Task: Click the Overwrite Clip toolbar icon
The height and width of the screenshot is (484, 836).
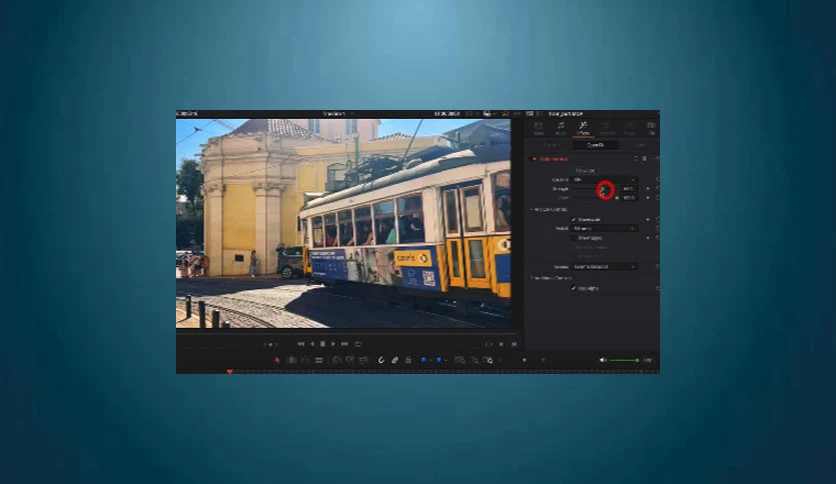Action: [350, 360]
